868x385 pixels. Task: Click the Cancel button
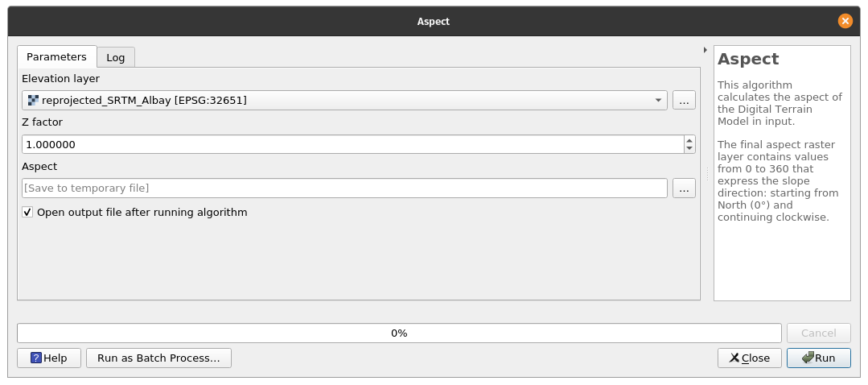(x=819, y=333)
